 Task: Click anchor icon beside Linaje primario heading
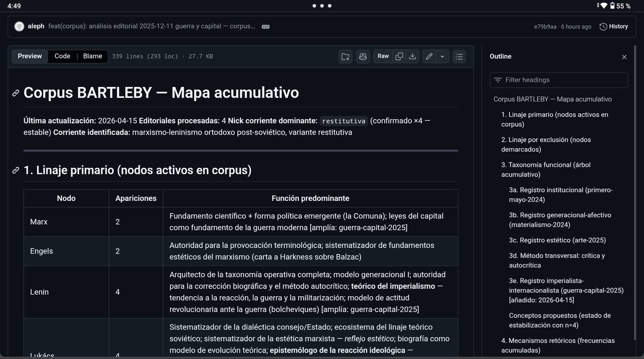pos(16,171)
